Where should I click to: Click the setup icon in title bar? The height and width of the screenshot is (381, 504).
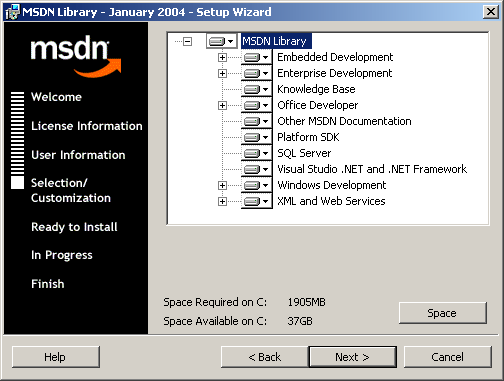point(12,12)
